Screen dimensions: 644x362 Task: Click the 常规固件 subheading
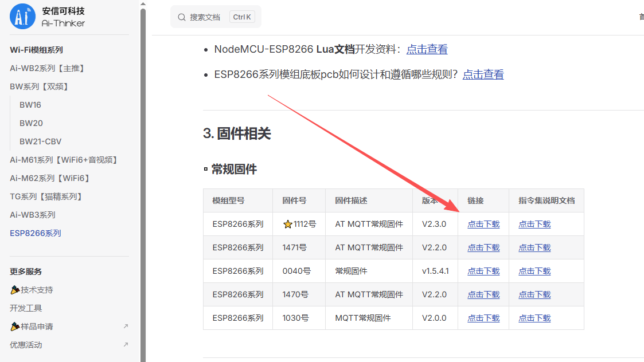(234, 169)
